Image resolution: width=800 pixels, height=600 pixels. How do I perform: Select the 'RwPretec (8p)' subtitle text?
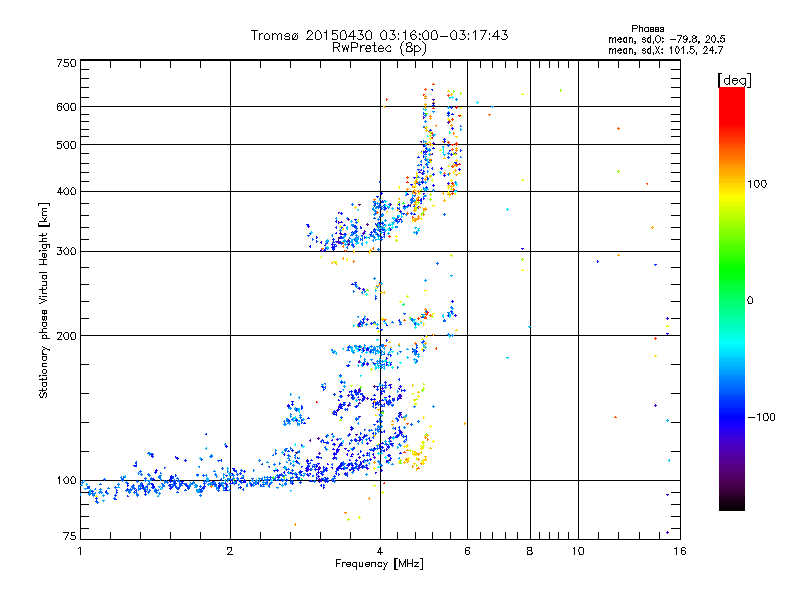point(379,48)
